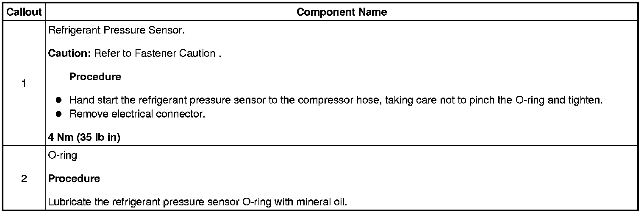Click the Remove electrical connector line
Image resolution: width=644 pixels, height=213 pixels.
click(137, 114)
